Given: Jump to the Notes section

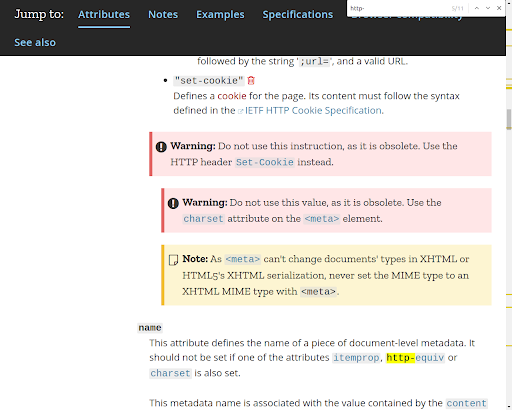Looking at the screenshot, I should pos(163,15).
